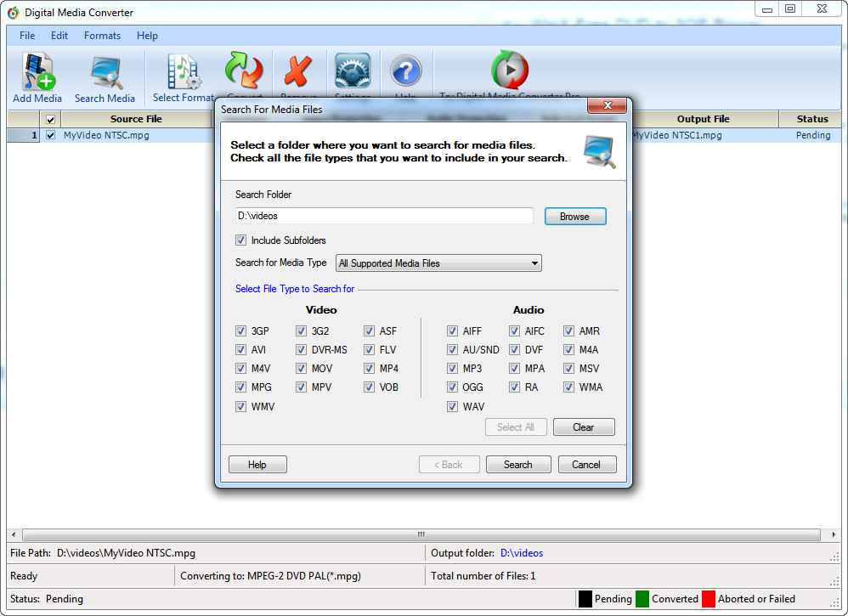Toggle the WMA audio checkbox
Screen dimensions: 848x616
coord(568,387)
